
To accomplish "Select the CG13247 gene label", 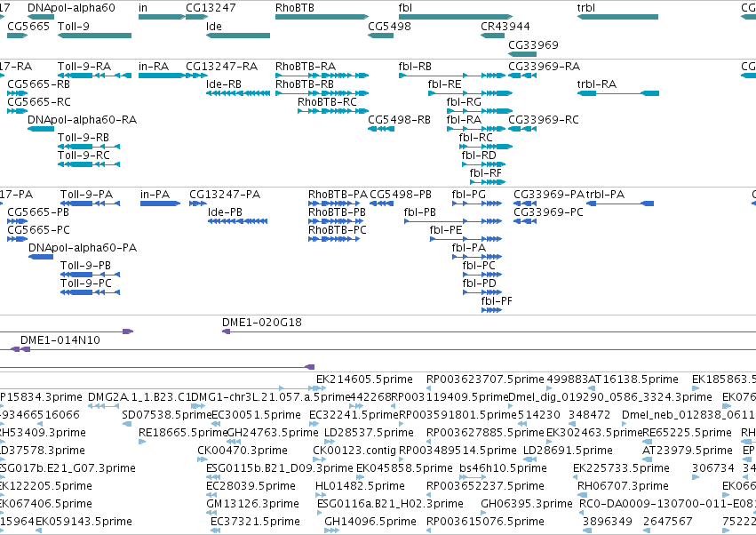I will tap(211, 8).
